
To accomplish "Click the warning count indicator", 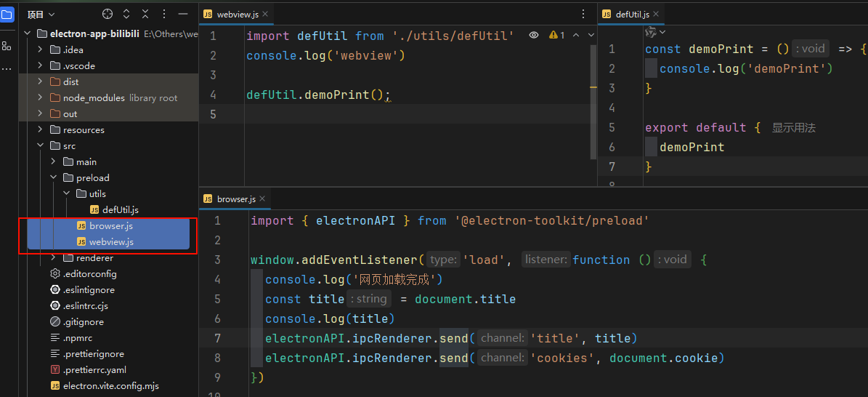I will click(x=556, y=35).
